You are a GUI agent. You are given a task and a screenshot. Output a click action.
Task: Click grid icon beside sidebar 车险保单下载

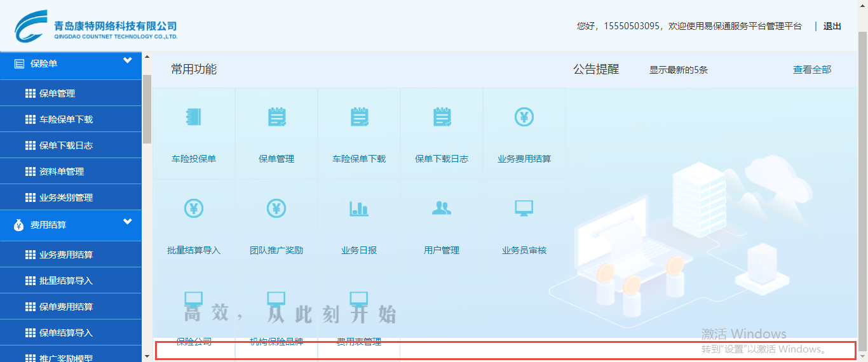(30, 119)
